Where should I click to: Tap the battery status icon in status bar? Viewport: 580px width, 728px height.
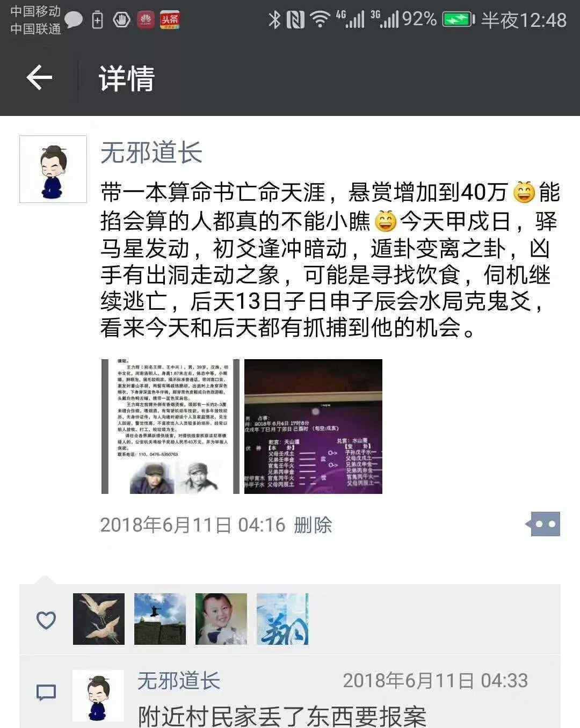pos(458,20)
